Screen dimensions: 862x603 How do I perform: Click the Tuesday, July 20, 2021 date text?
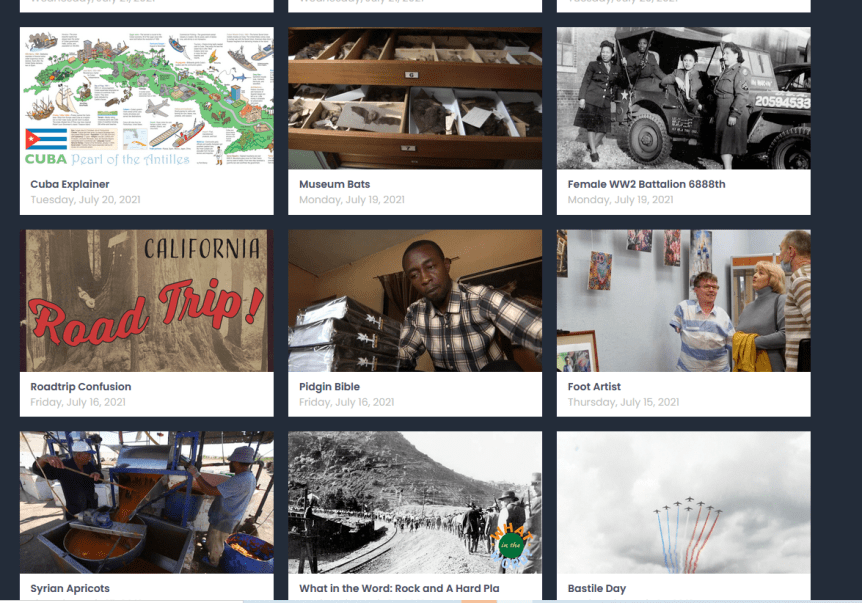pos(85,200)
